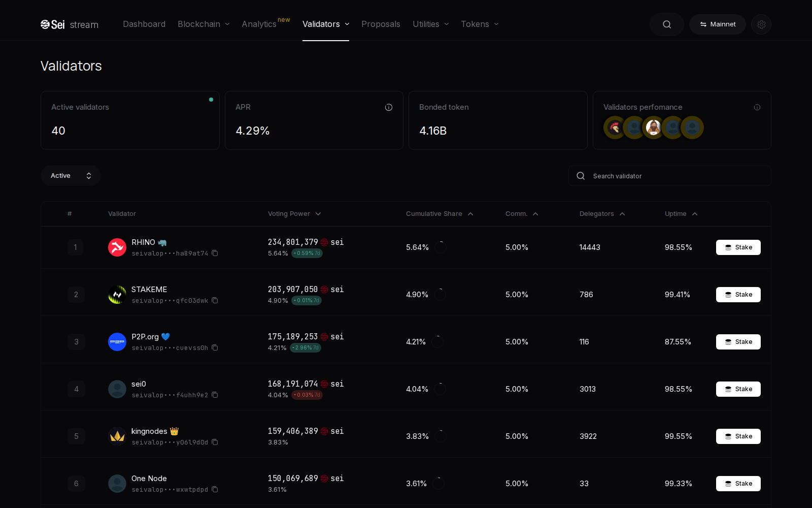Click the Validators performance info icon
The width and height of the screenshot is (812, 508).
[x=757, y=107]
